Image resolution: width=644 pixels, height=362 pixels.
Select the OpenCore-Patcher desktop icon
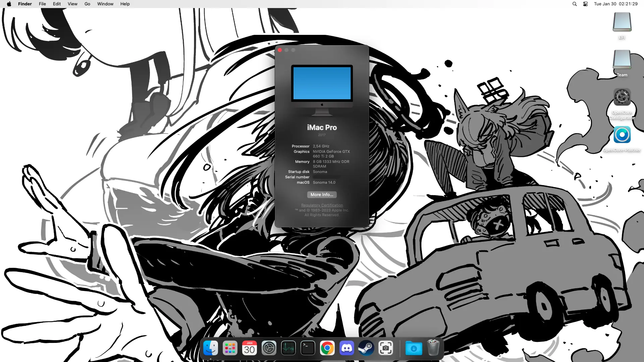tap(622, 135)
